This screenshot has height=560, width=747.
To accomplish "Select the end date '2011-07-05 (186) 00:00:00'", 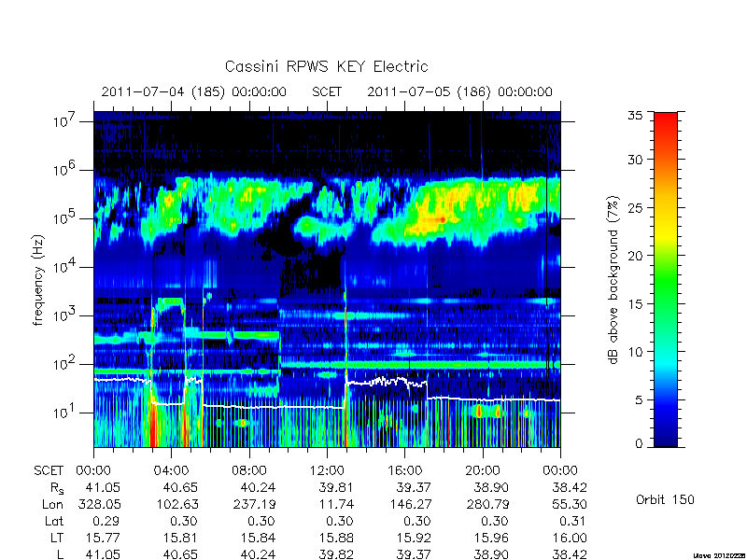I will click(459, 91).
